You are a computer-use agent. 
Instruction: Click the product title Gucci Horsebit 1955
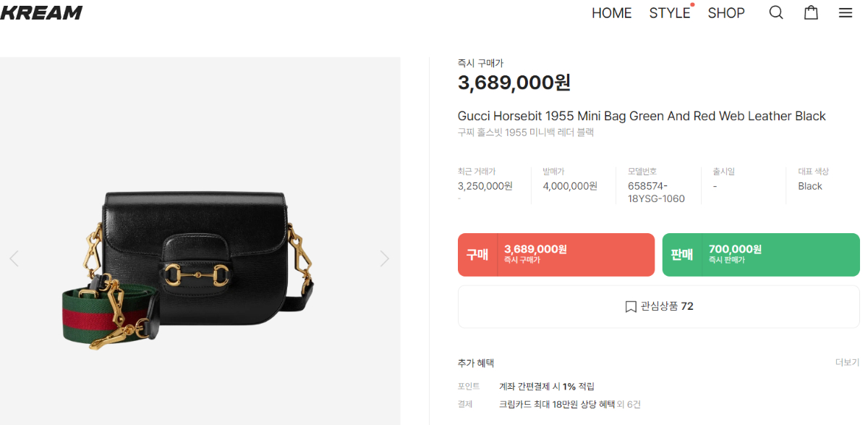tap(642, 116)
